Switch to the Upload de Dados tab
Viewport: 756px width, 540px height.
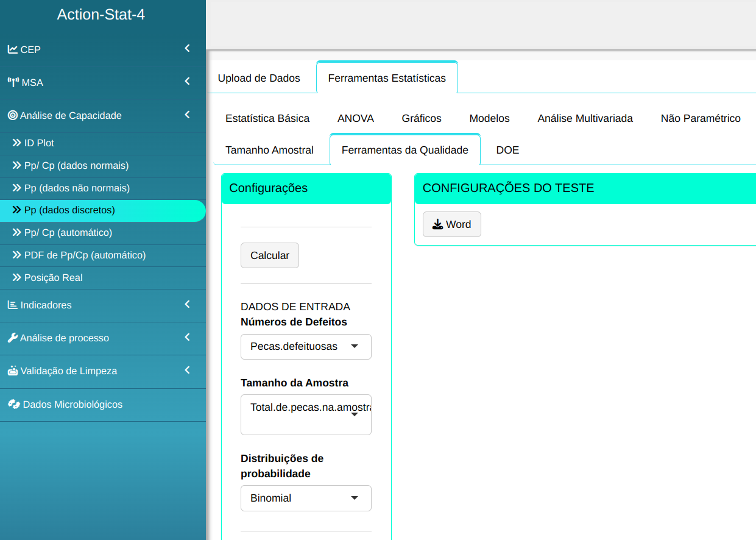click(259, 78)
